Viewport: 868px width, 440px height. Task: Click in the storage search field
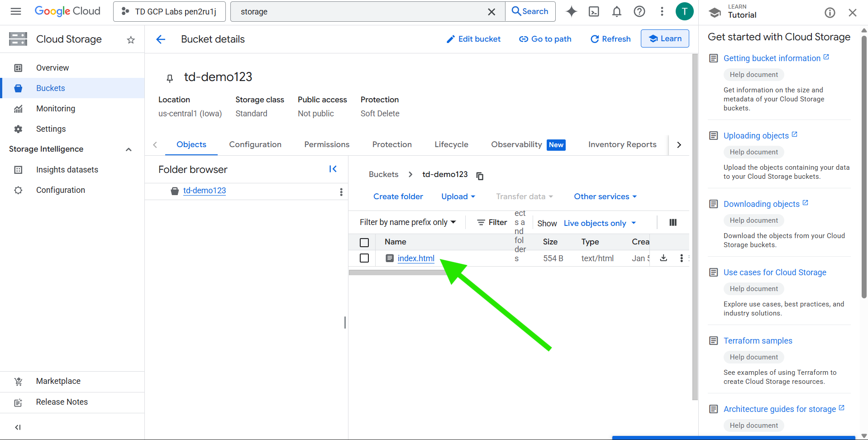362,12
